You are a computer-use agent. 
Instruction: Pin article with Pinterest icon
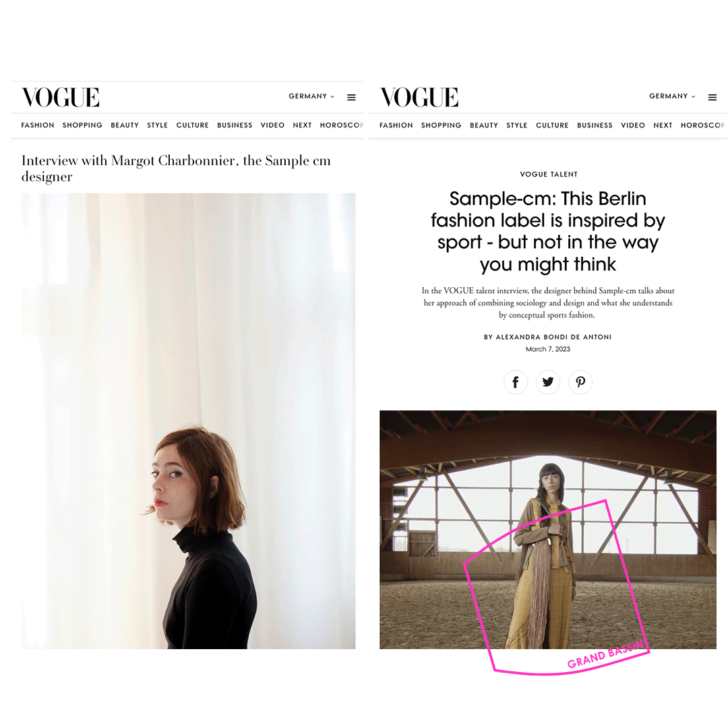tap(580, 382)
